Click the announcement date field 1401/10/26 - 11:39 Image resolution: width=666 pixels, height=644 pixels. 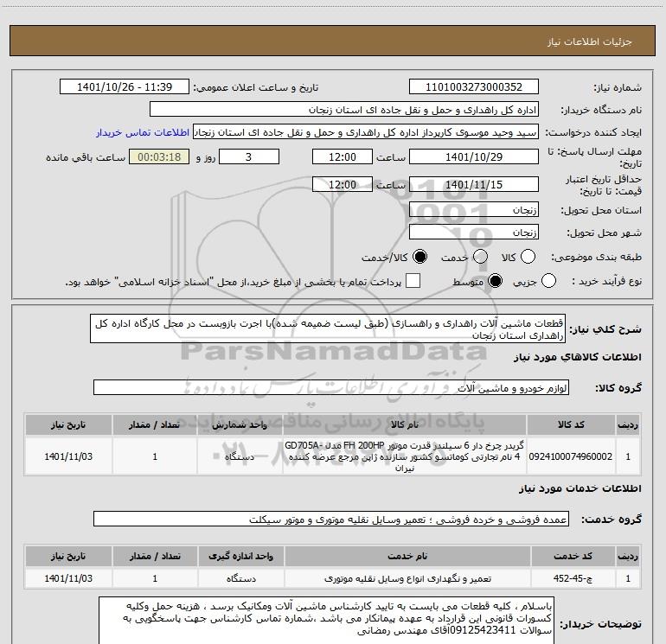tap(125, 87)
